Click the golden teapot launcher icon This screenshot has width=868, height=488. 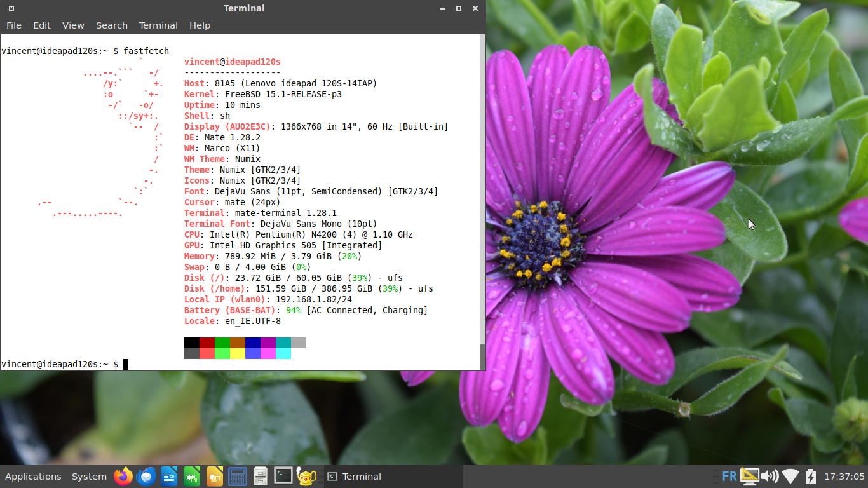click(306, 476)
